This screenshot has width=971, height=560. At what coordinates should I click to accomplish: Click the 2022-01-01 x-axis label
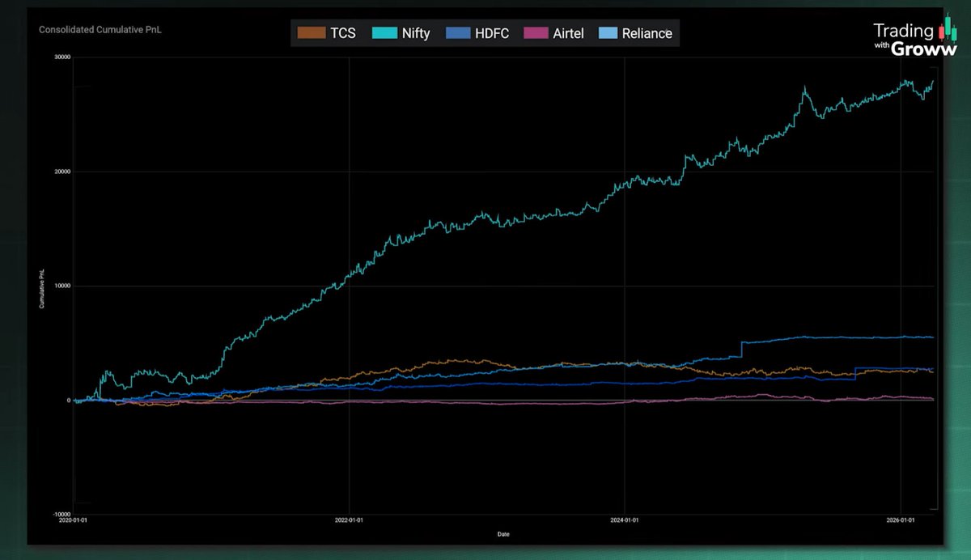[x=349, y=522]
